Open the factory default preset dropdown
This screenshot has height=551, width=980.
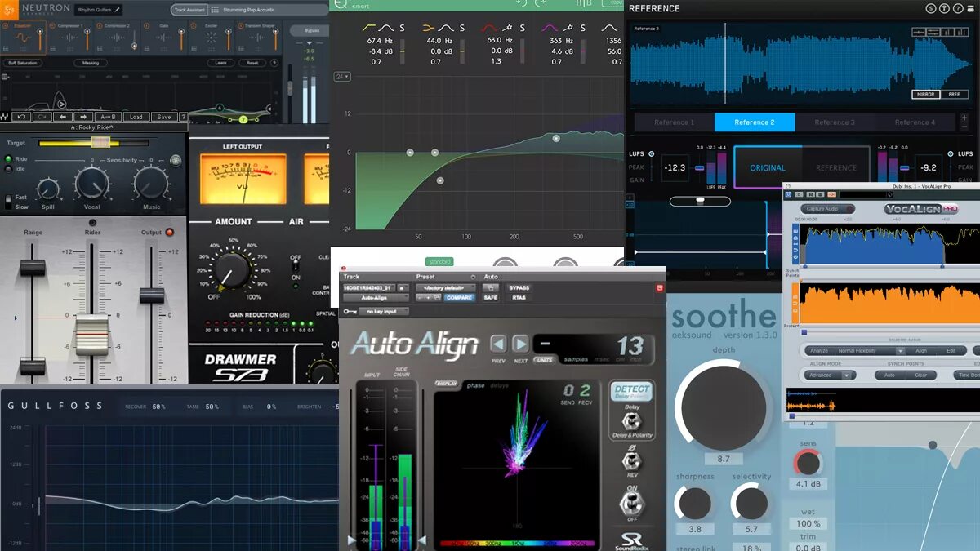coord(445,288)
